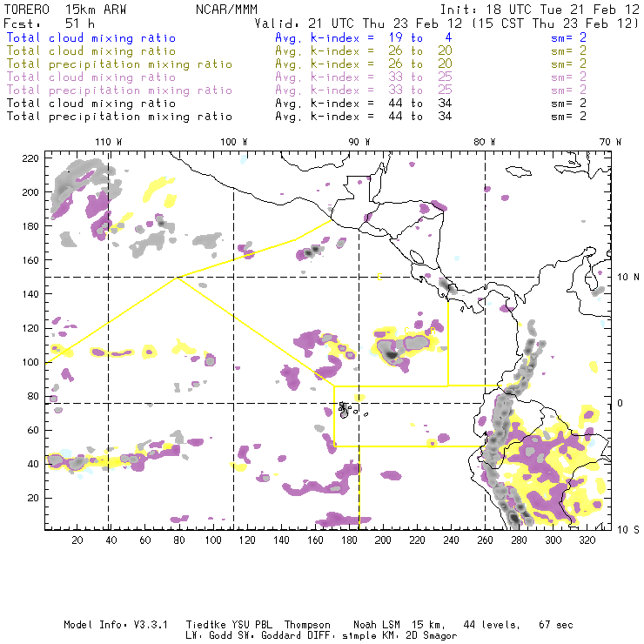Click purple 'Total precipitation mixing ratio' legend line
The height and width of the screenshot is (644, 644).
pyautogui.click(x=119, y=91)
